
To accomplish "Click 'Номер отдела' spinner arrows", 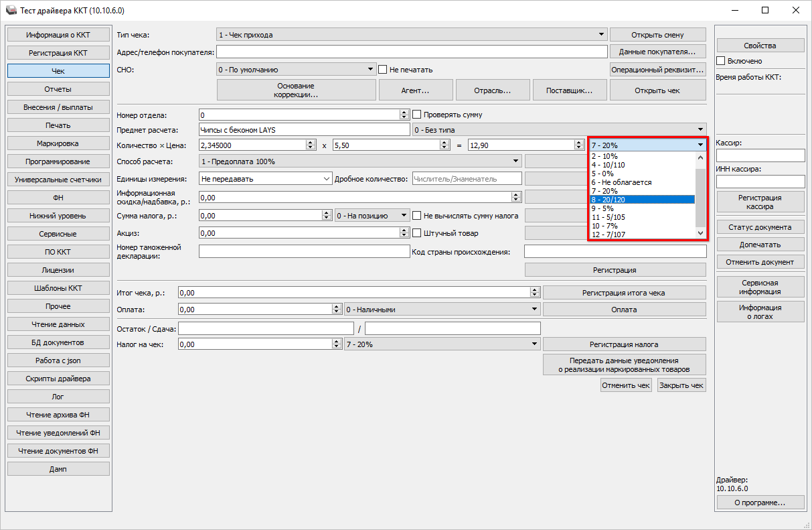I will pyautogui.click(x=404, y=115).
